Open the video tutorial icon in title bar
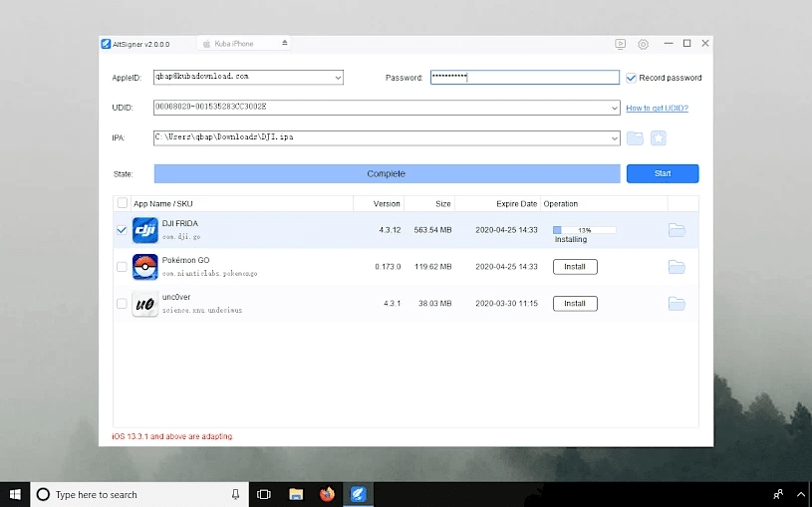This screenshot has width=812, height=507. tap(620, 44)
